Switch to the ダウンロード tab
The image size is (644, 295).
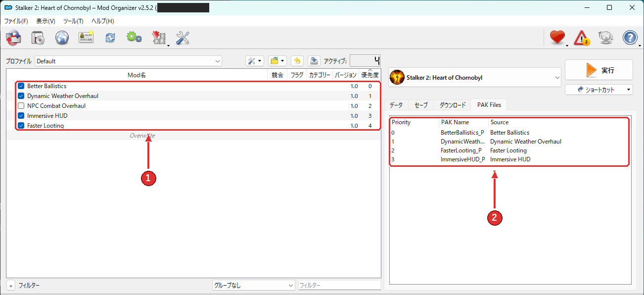[452, 105]
